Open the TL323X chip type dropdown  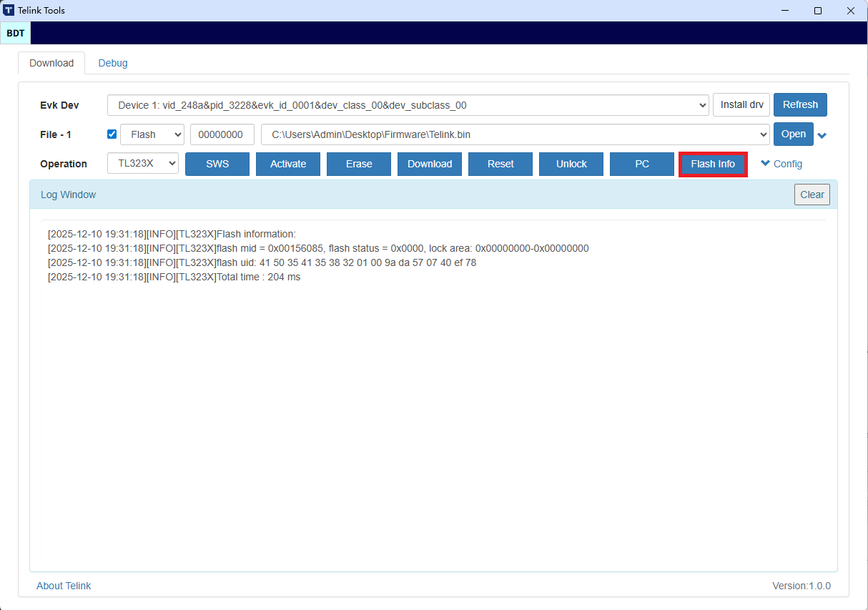[143, 164]
